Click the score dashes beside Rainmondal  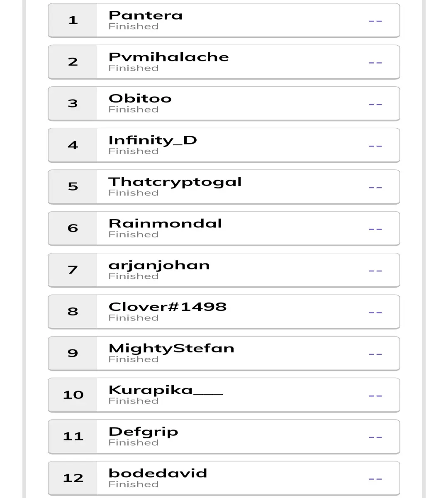click(375, 229)
